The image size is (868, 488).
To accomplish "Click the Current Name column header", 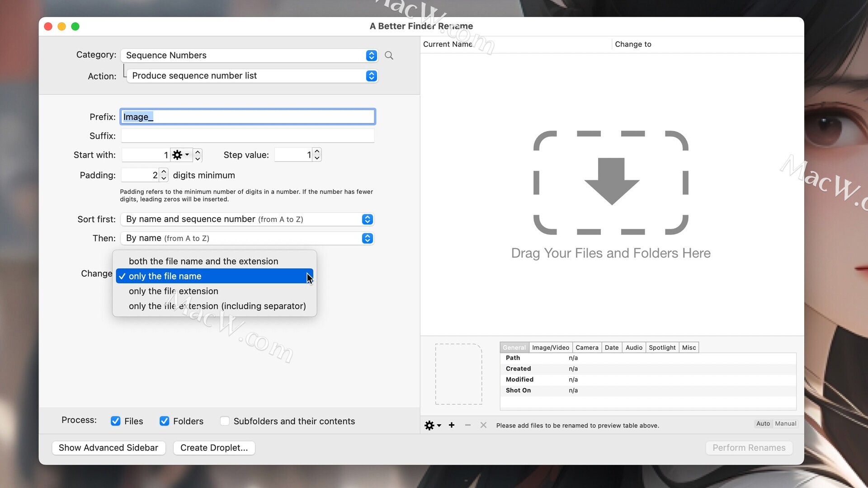I will click(516, 44).
